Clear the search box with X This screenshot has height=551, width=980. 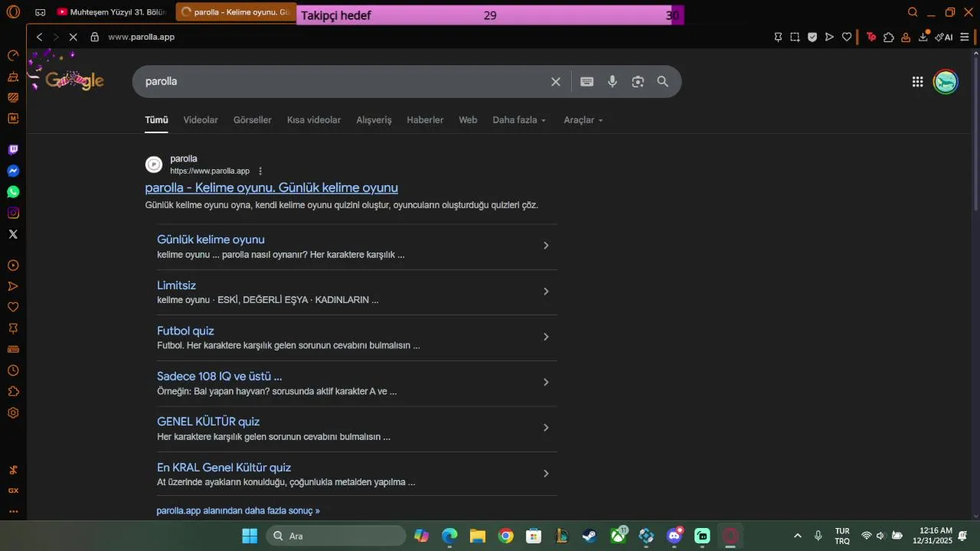(x=556, y=81)
